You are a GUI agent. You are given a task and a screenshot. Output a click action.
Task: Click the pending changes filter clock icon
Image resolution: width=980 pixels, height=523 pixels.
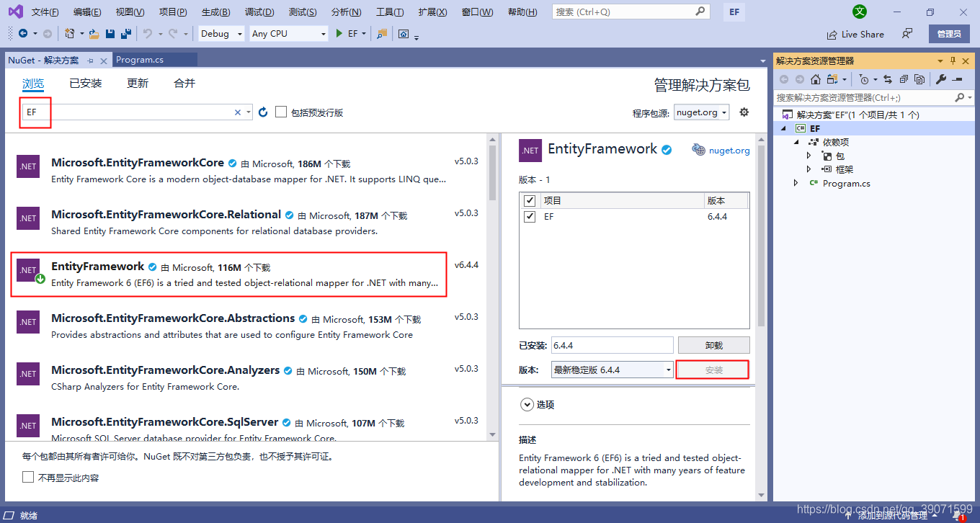[864, 79]
